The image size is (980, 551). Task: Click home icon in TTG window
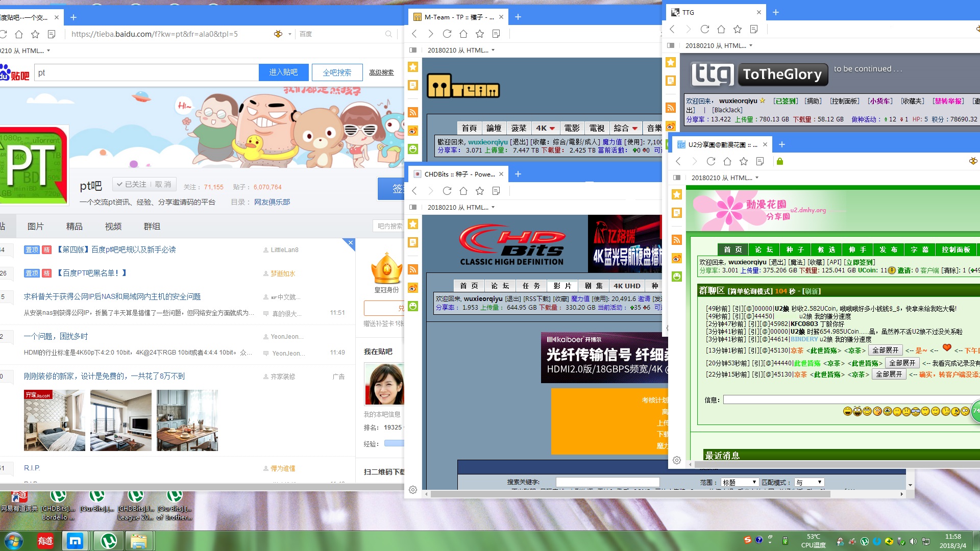coord(721,29)
